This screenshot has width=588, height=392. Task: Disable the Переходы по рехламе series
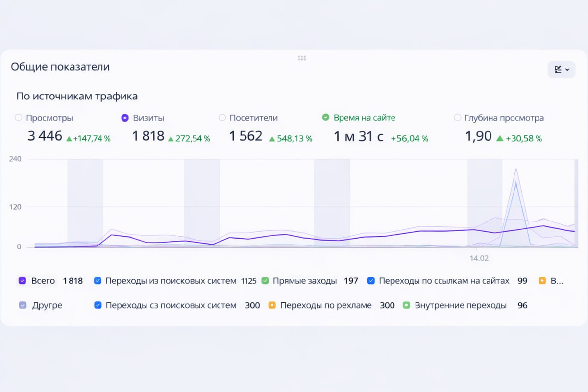pyautogui.click(x=272, y=305)
